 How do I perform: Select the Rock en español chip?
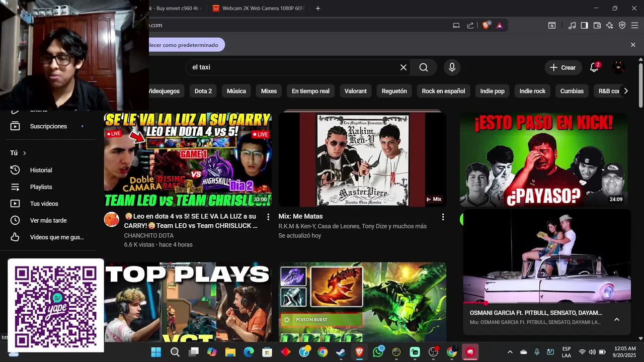click(x=443, y=91)
